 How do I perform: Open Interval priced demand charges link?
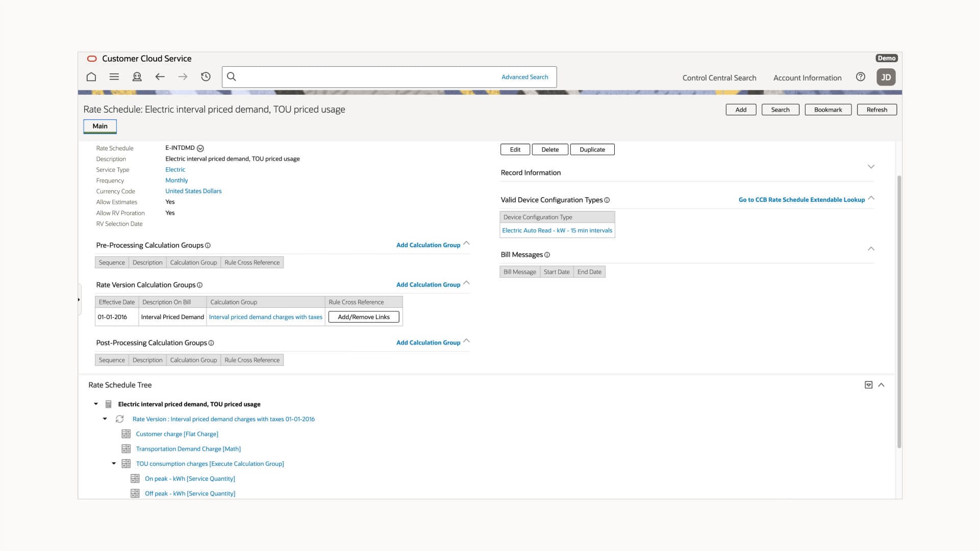click(266, 317)
